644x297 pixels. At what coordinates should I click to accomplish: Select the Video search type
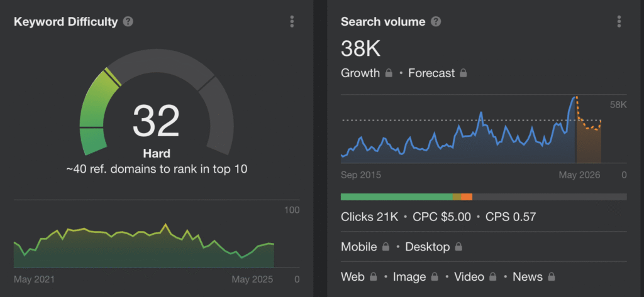[469, 276]
